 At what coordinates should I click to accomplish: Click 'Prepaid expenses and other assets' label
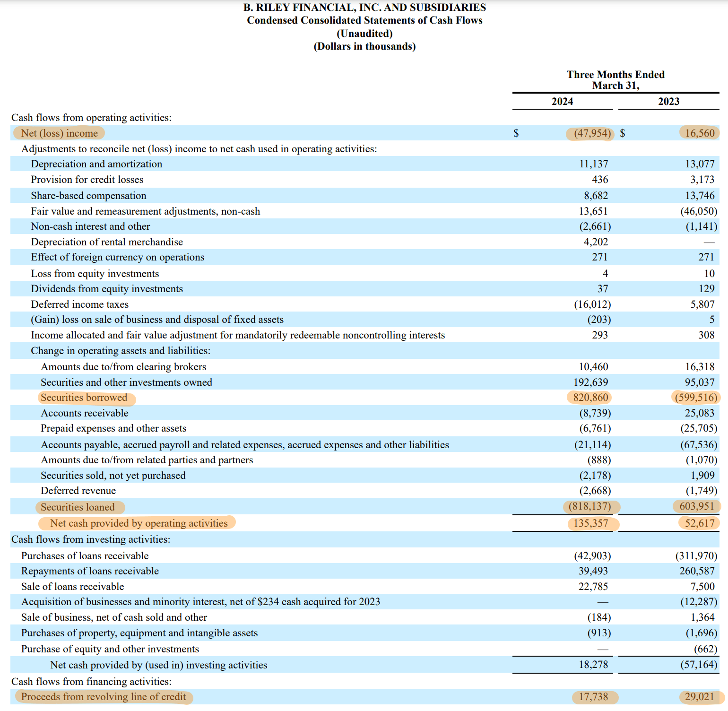113,428
